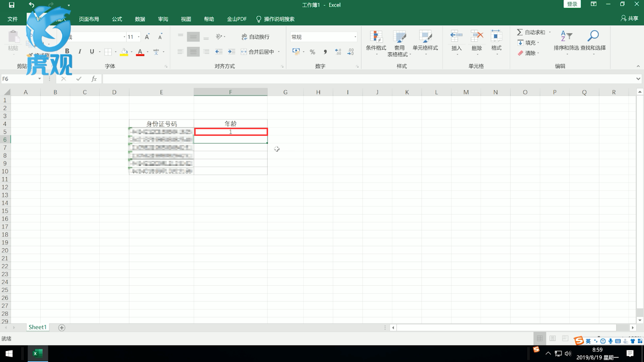Toggle top align in the 对齐方式 group
Screen dimensions: 644x362
[180, 36]
